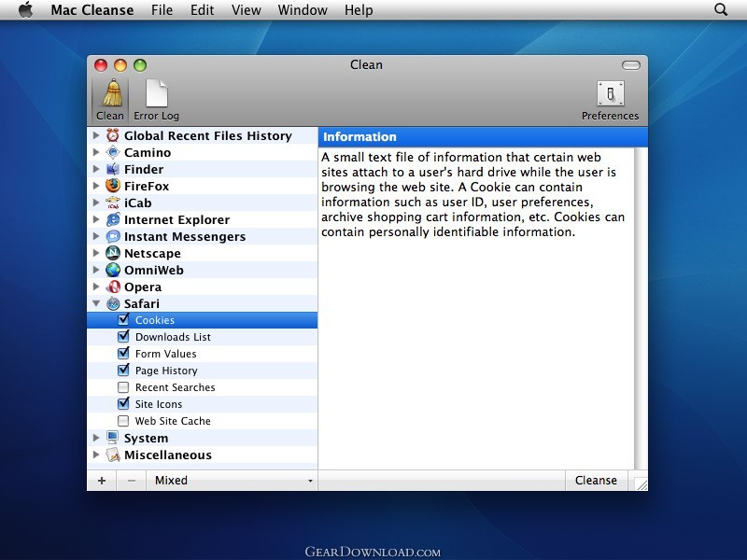747x560 pixels.
Task: Open the Window menu
Action: 303,10
